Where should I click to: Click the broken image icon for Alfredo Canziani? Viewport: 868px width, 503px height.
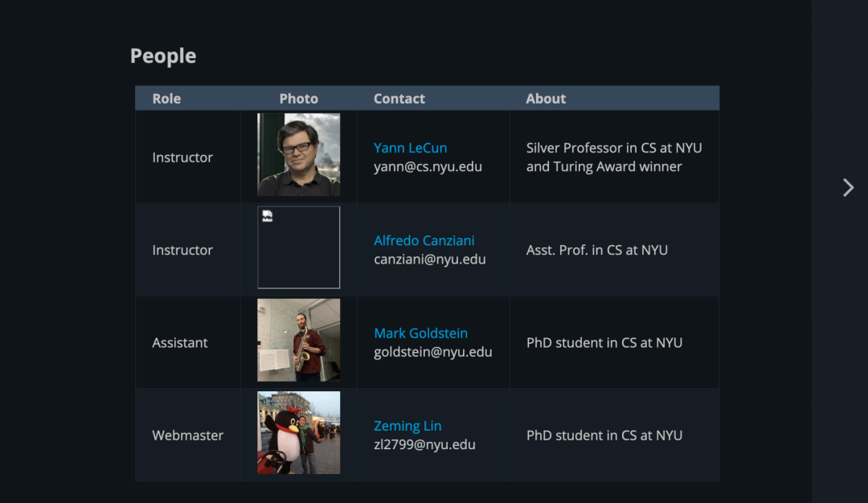tap(267, 215)
